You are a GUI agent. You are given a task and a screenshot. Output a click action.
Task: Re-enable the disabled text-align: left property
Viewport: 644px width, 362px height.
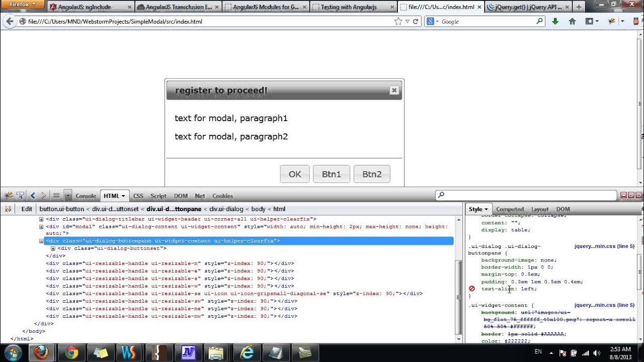click(x=472, y=289)
